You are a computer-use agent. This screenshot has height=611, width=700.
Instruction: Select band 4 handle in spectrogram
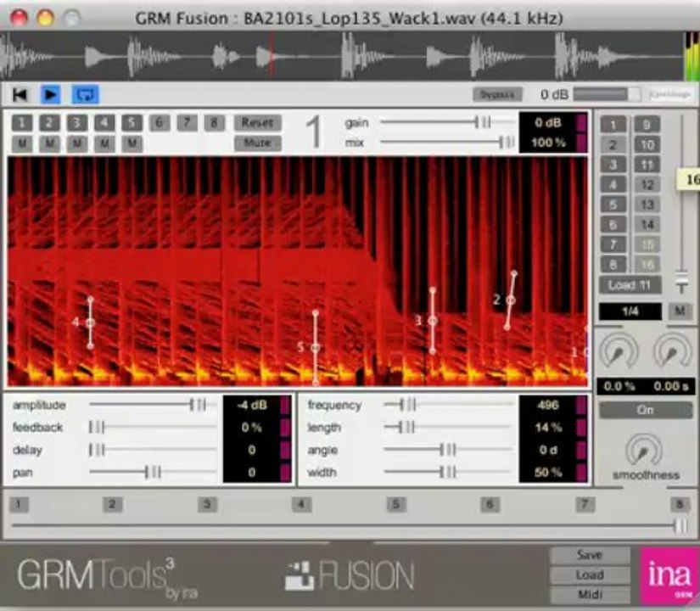point(90,322)
